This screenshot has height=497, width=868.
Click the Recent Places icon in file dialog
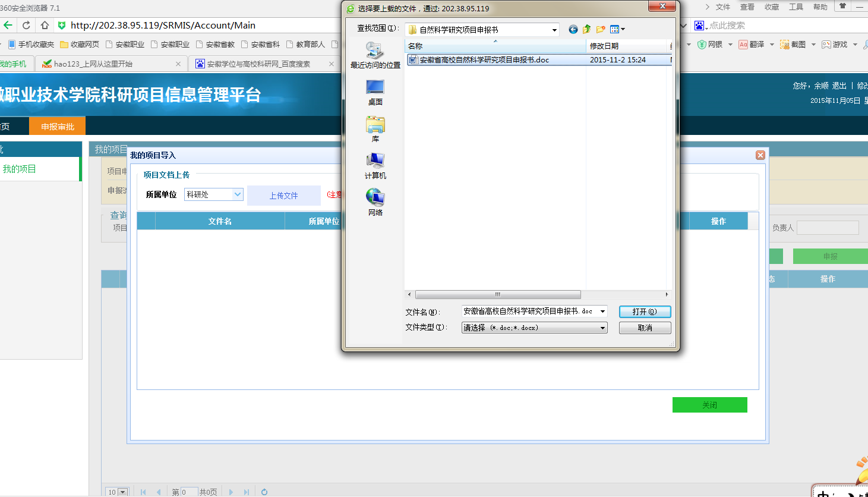coord(375,52)
